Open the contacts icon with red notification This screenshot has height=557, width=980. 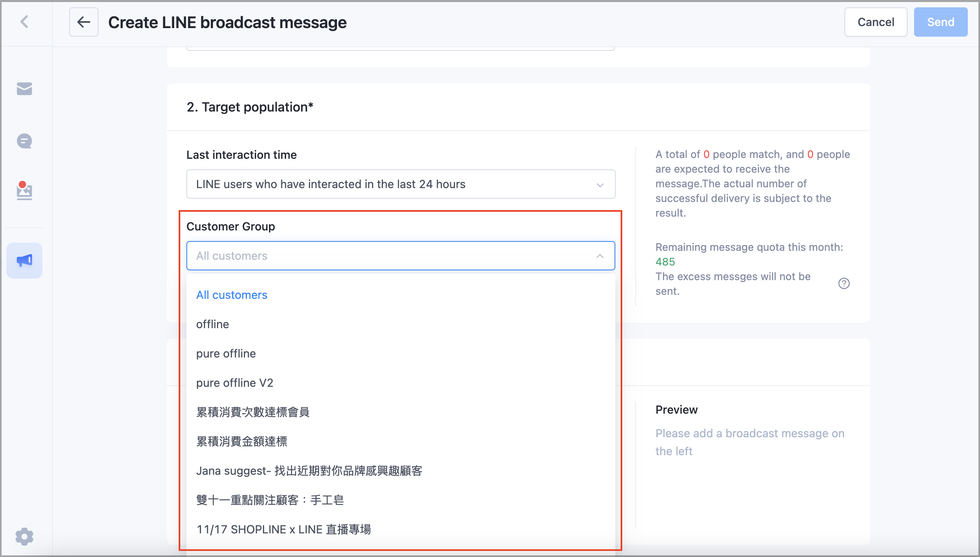pos(24,191)
